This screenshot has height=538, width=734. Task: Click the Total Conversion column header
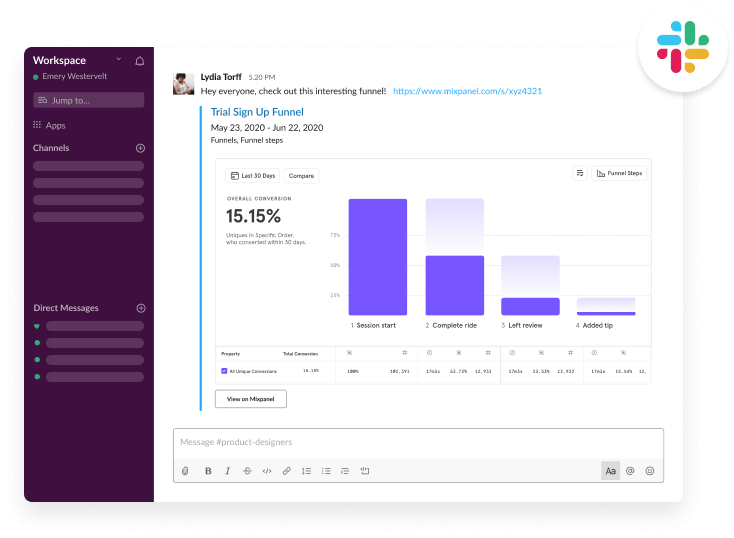(x=301, y=354)
